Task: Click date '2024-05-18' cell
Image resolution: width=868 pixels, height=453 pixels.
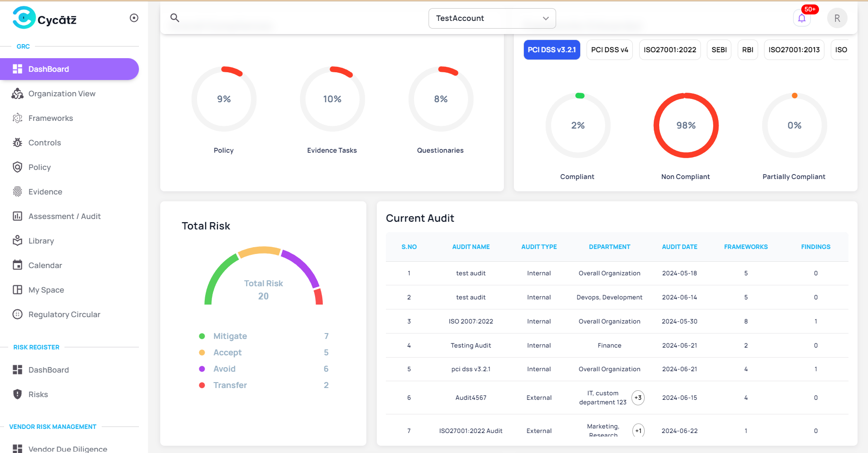Action: tap(680, 273)
